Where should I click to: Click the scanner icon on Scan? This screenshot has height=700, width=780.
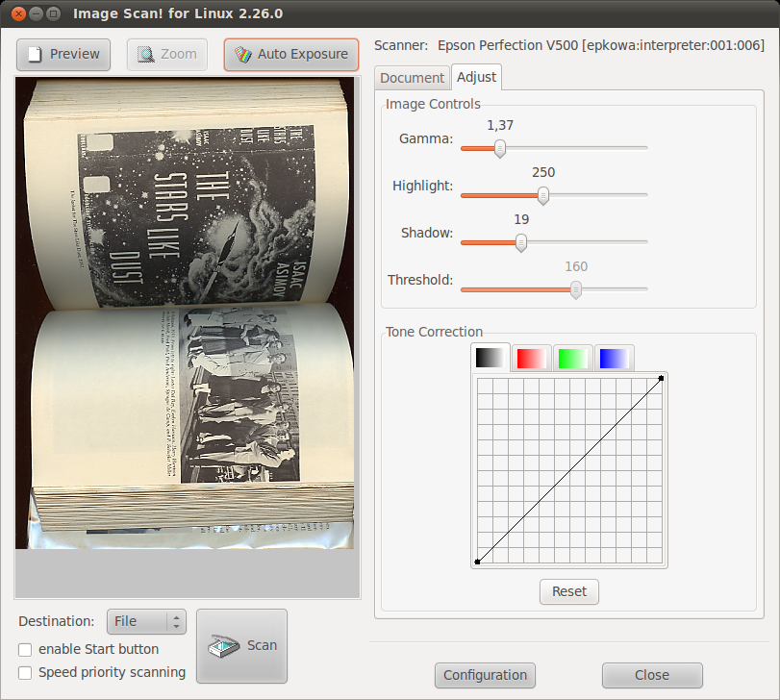[223, 646]
